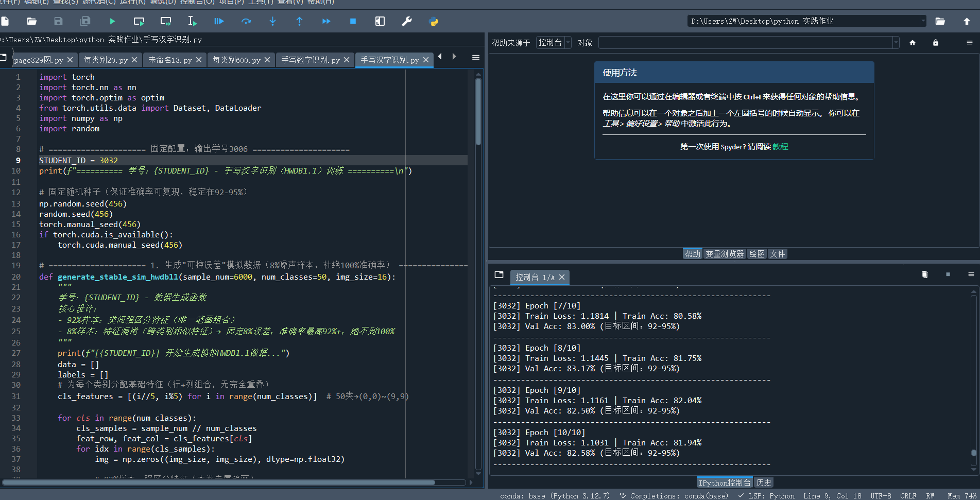The width and height of the screenshot is (980, 500).
Task: Switch to the 帮助 pane tab
Action: [693, 254]
